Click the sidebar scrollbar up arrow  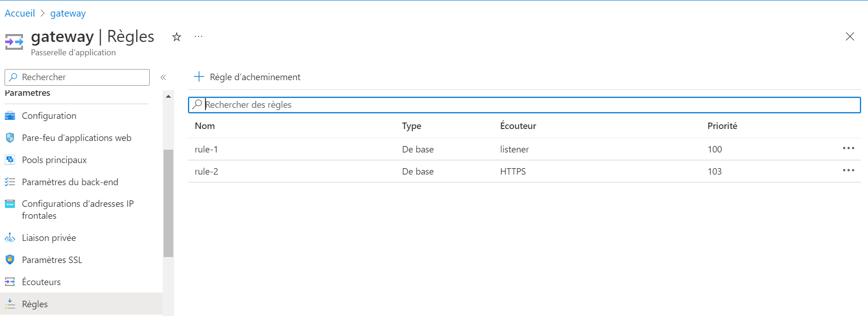(x=168, y=96)
